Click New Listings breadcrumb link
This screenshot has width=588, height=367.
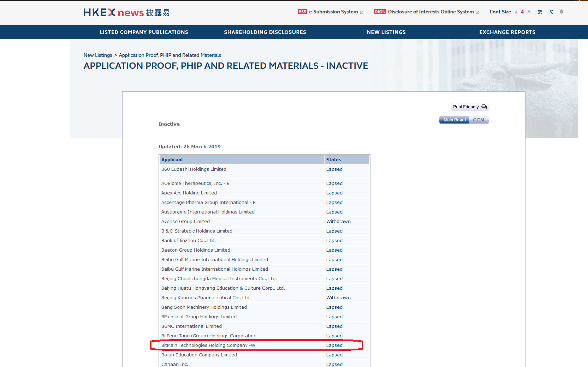click(98, 55)
